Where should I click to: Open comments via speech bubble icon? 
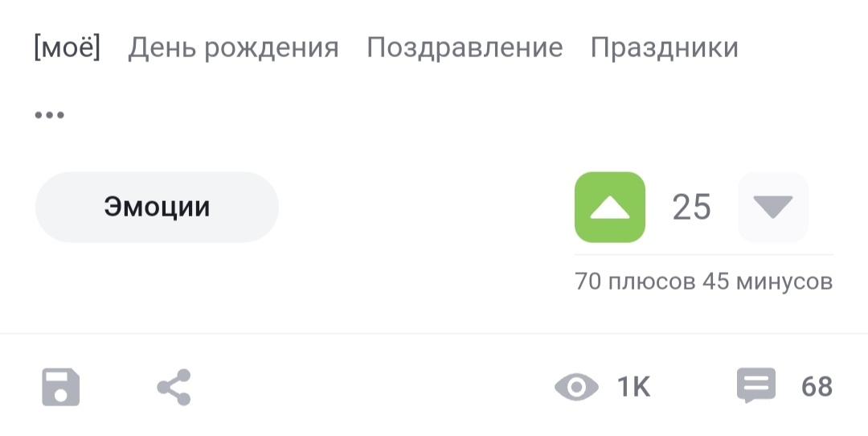[756, 387]
